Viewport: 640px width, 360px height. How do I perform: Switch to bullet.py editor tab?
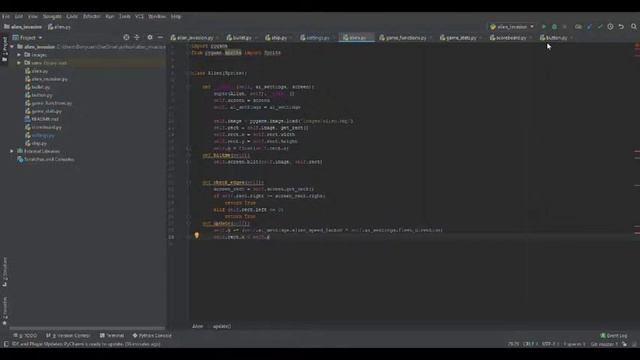coord(242,38)
